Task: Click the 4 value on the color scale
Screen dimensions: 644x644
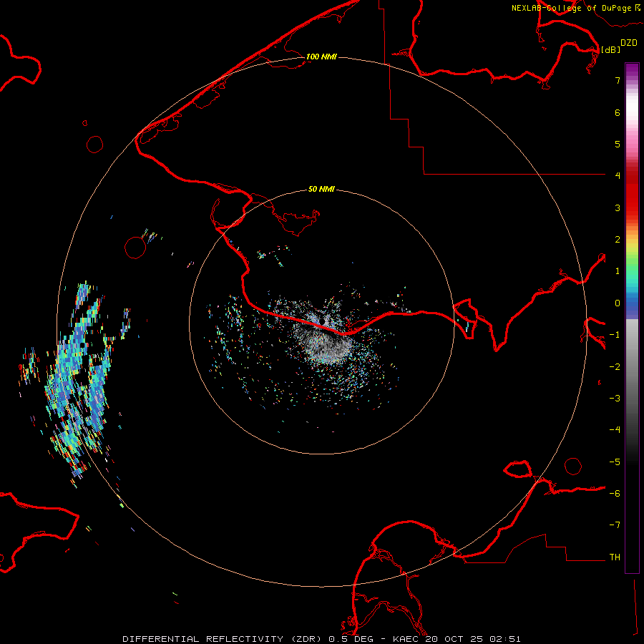Action: pyautogui.click(x=618, y=176)
